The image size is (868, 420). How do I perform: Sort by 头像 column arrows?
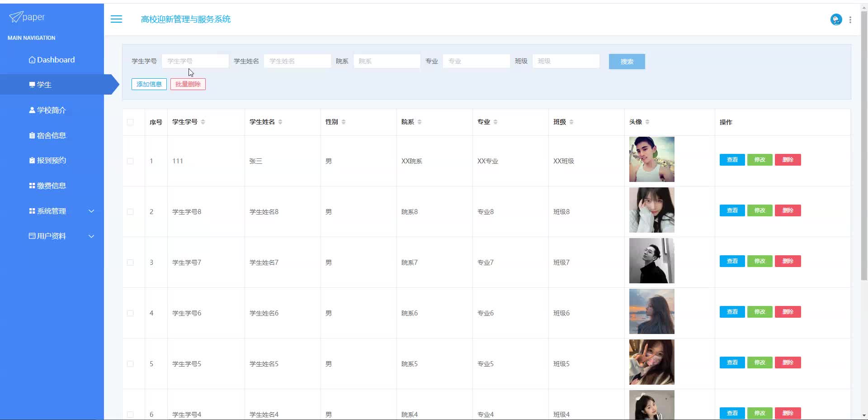click(647, 122)
